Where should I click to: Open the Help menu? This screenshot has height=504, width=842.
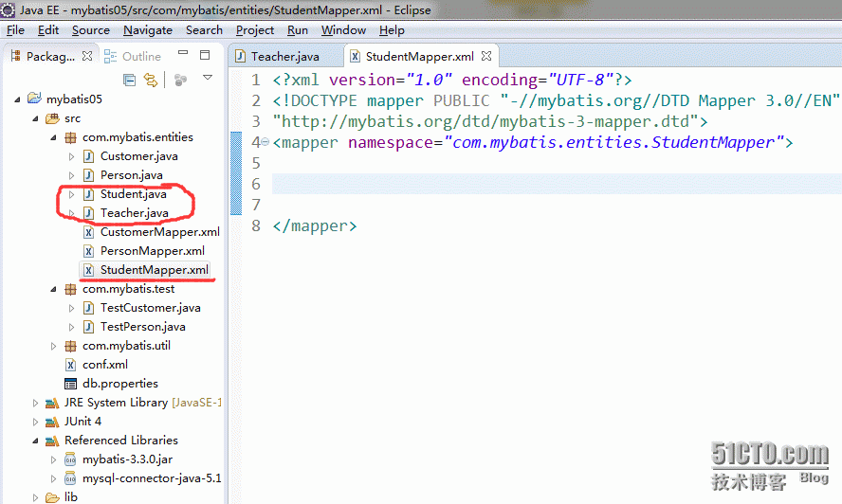tap(392, 30)
